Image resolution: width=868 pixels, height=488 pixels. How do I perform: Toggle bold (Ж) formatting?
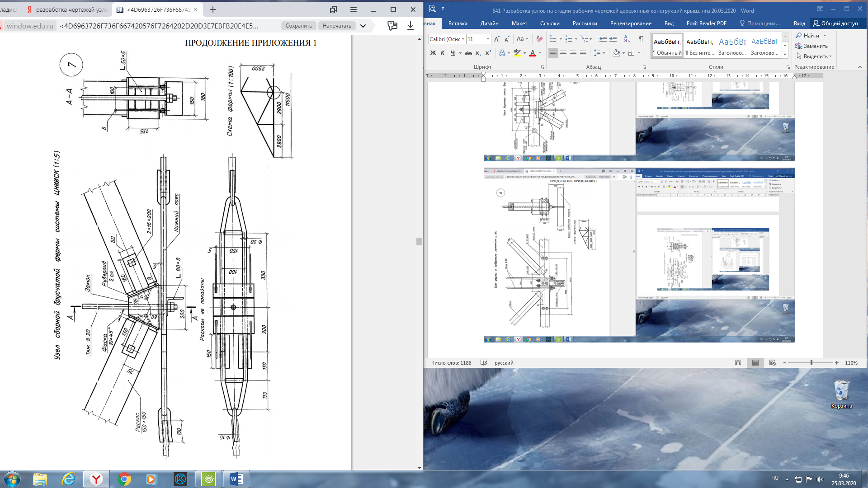433,53
